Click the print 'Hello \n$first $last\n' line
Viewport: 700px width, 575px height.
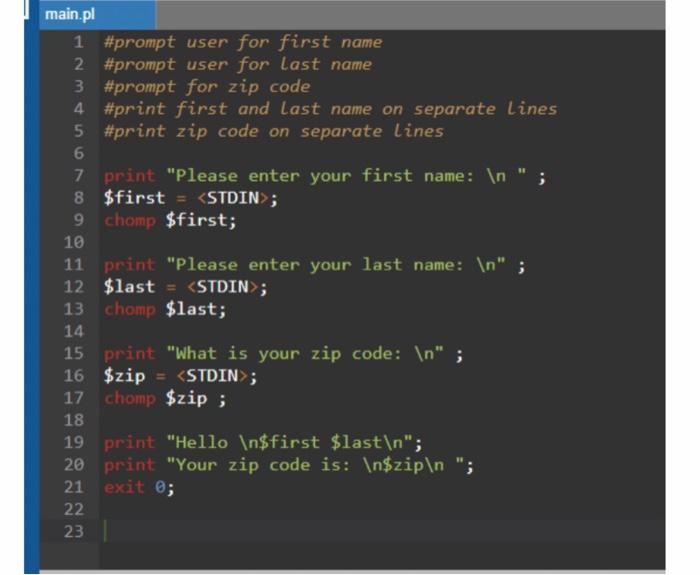263,442
